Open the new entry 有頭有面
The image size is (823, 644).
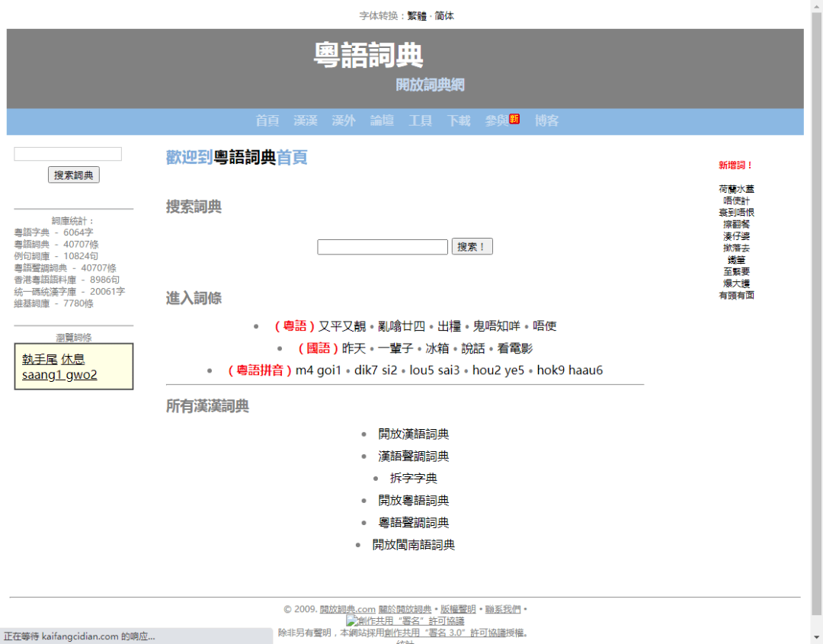click(x=736, y=295)
